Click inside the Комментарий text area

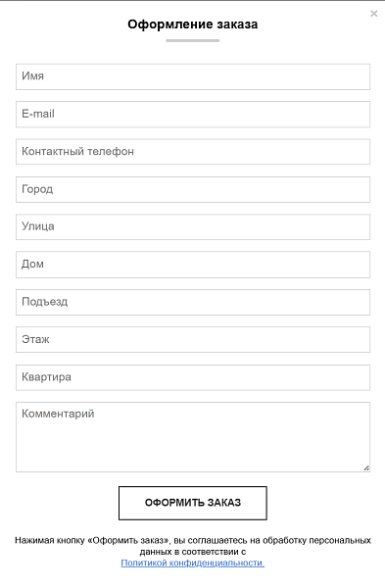193,437
